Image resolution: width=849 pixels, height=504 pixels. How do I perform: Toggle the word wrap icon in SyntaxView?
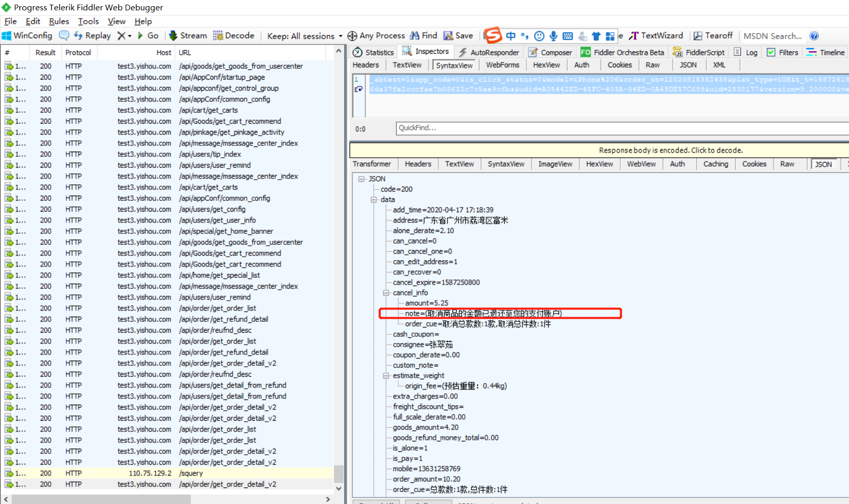[x=358, y=89]
